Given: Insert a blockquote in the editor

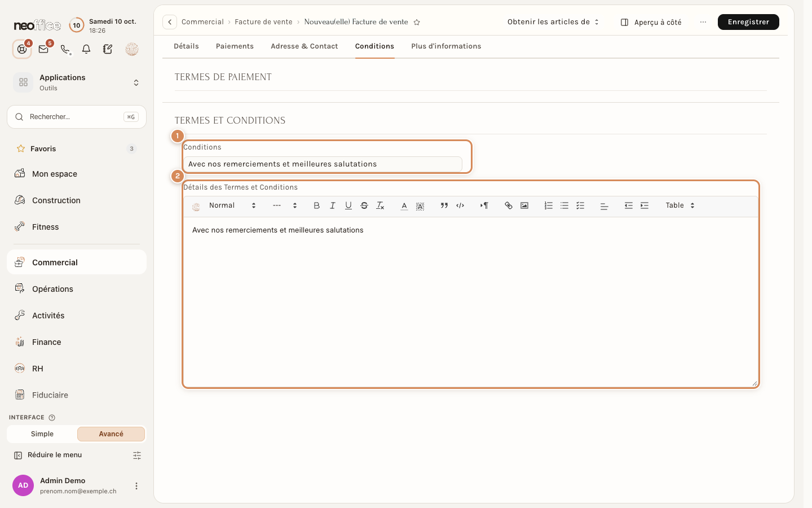Looking at the screenshot, I should [444, 205].
